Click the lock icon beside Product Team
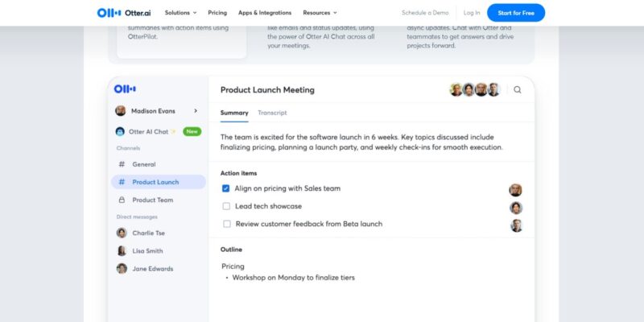The height and width of the screenshot is (322, 644). [x=122, y=200]
